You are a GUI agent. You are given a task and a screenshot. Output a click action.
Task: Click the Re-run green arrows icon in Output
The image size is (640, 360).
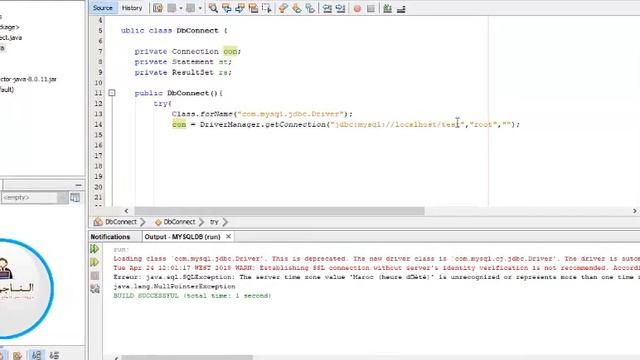pyautogui.click(x=95, y=249)
